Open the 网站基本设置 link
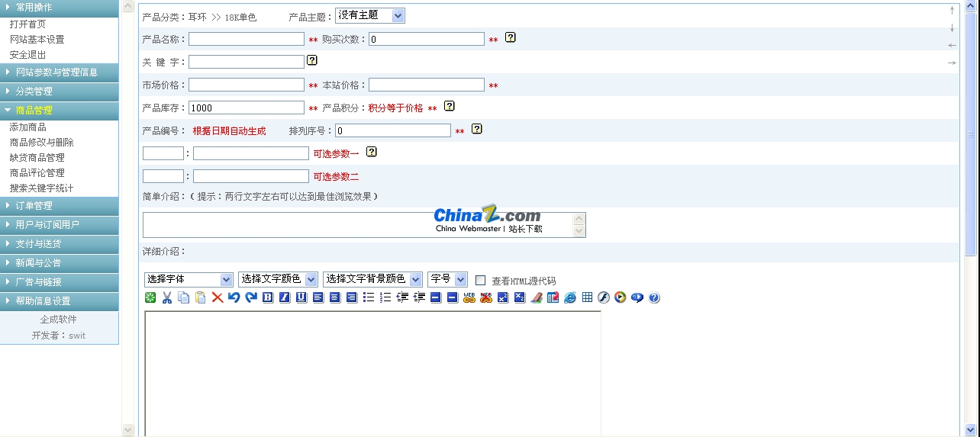980x437 pixels. [37, 40]
